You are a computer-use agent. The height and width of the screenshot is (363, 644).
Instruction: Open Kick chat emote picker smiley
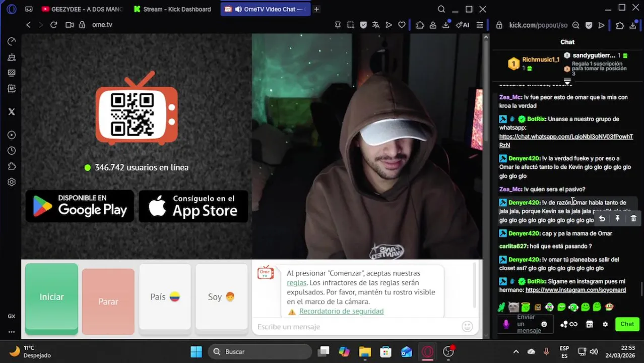tap(544, 324)
